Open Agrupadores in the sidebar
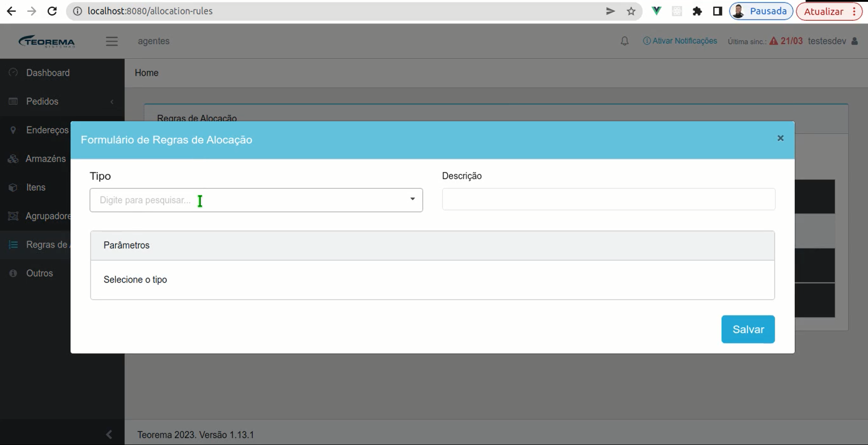 (48, 216)
